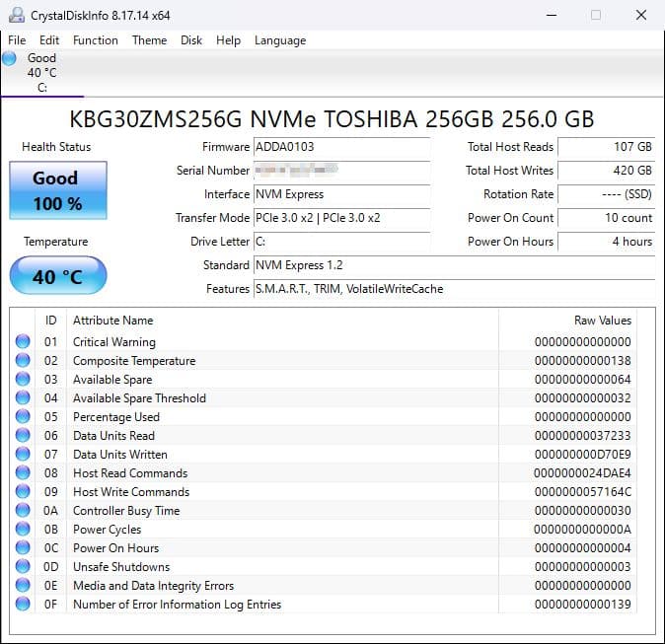This screenshot has width=665, height=644.
Task: Click the status orb for Power Cycles
Action: click(x=23, y=529)
